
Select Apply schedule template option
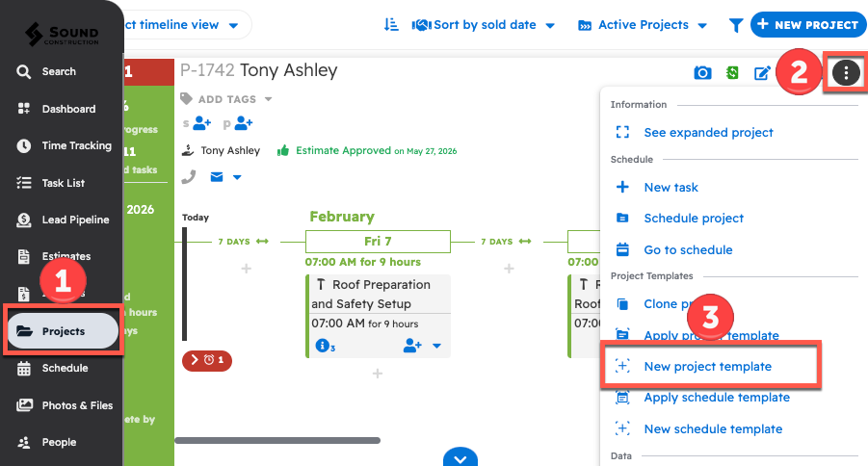(x=716, y=398)
